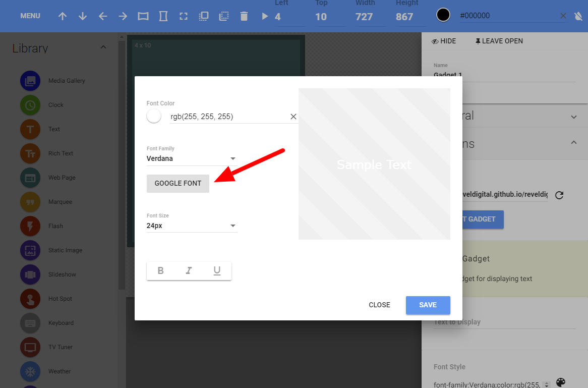The width and height of the screenshot is (588, 388).
Task: Click the move left arrow icon
Action: coord(103,16)
